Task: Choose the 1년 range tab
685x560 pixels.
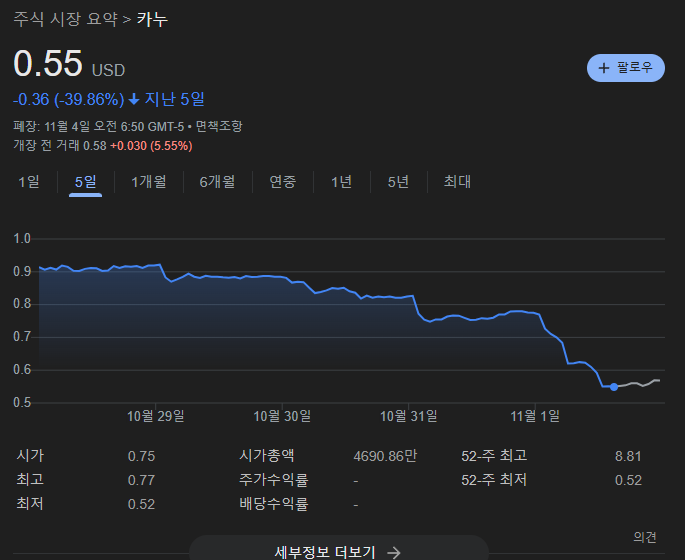Action: 341,181
